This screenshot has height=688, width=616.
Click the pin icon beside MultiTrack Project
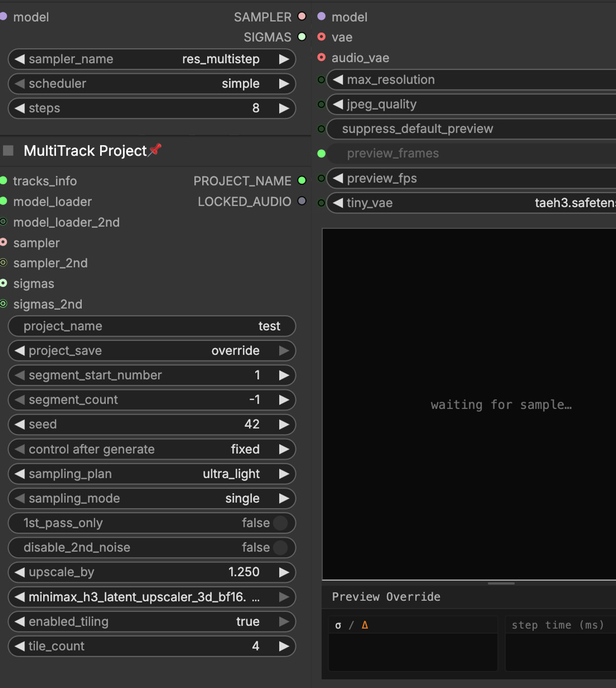pyautogui.click(x=155, y=150)
